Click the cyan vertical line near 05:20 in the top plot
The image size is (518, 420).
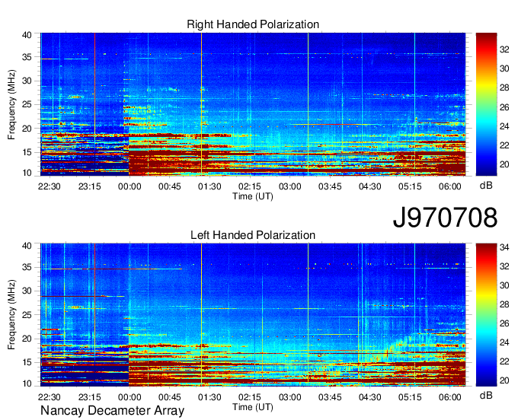pos(414,104)
